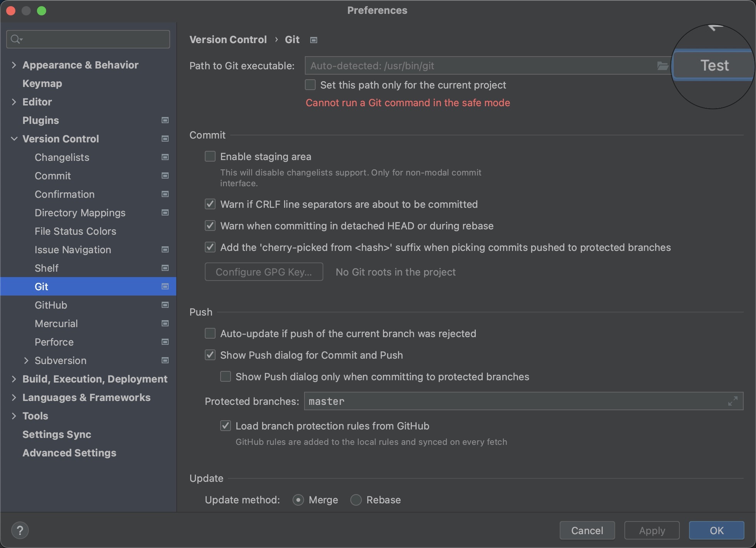This screenshot has width=756, height=548.
Task: Select Directory Mappings in the sidebar
Action: [80, 213]
